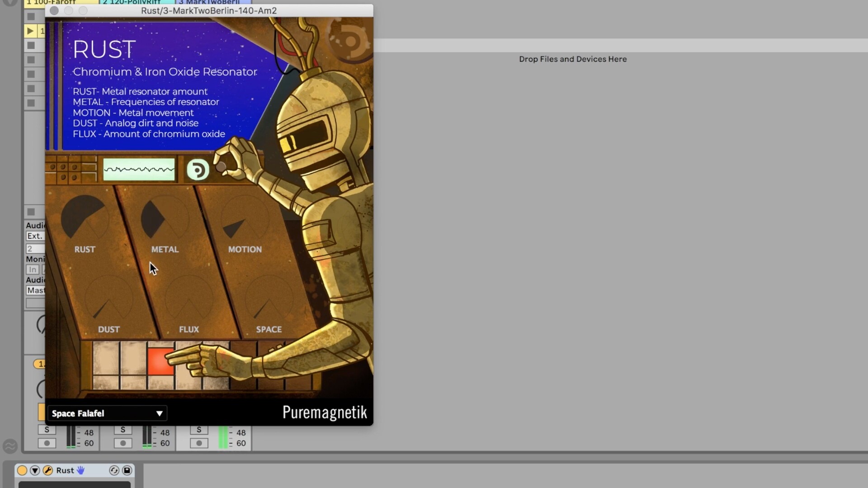Image resolution: width=868 pixels, height=488 pixels.
Task: Click the Chromium & Iron Oxide Resonator subtitle
Action: (165, 72)
